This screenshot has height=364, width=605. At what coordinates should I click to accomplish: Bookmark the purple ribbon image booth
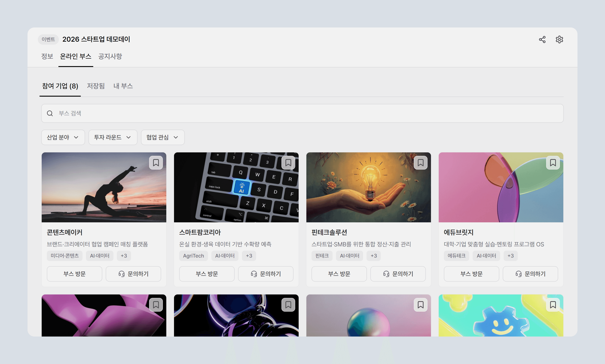[x=156, y=305]
